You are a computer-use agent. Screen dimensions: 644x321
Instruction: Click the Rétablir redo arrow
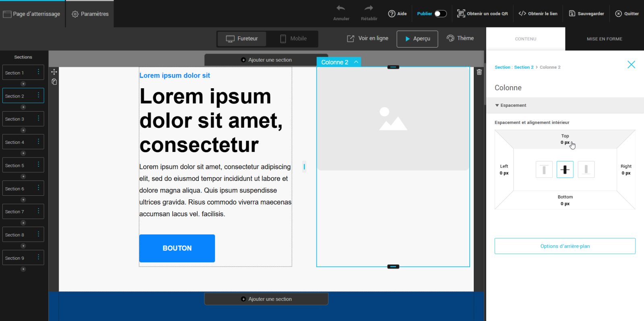(369, 8)
